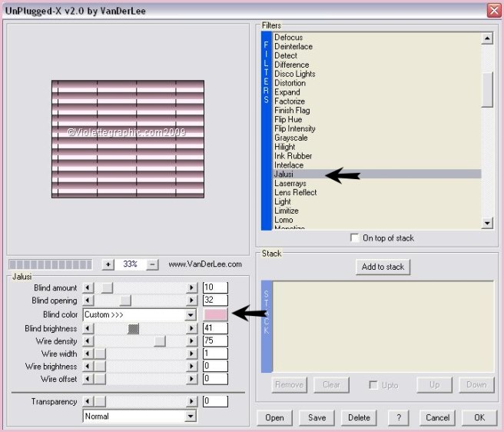Click right arrow of Transparency slider
Viewport: 504px width, 432px height.
pyautogui.click(x=191, y=401)
